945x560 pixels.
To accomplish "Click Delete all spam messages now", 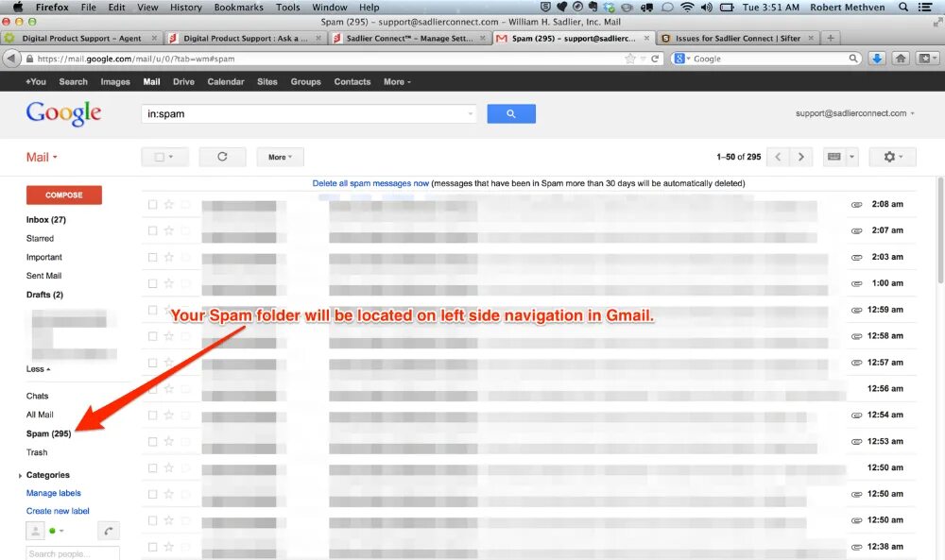I will pyautogui.click(x=370, y=183).
